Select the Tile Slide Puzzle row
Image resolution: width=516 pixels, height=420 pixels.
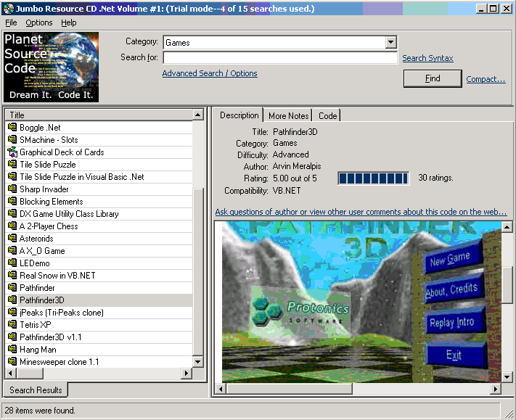pyautogui.click(x=99, y=165)
